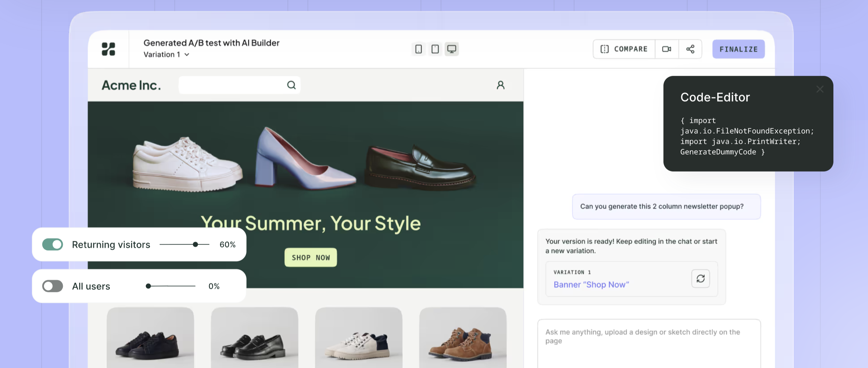
Task: Select the desktop preview icon
Action: click(x=451, y=49)
